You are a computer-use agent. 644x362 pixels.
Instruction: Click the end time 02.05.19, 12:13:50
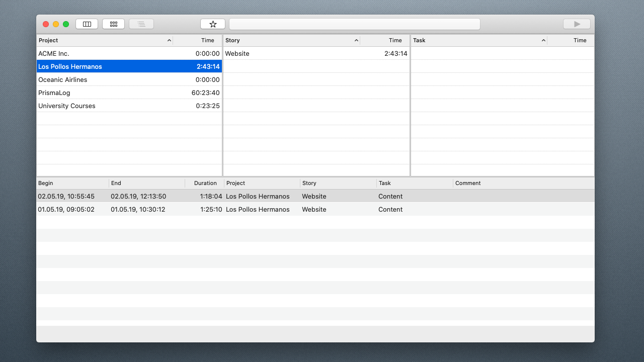coord(138,196)
